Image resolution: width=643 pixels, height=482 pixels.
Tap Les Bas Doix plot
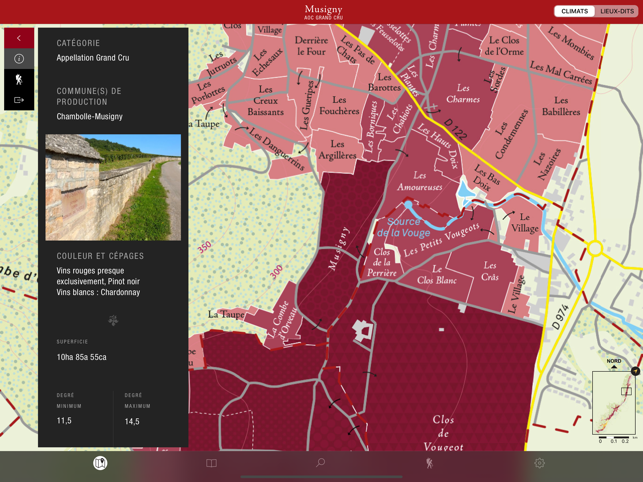click(x=486, y=178)
